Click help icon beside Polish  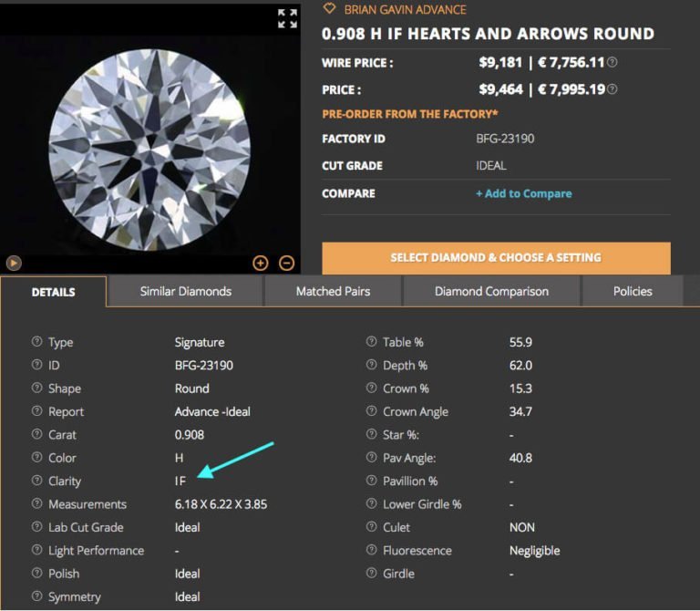37,573
